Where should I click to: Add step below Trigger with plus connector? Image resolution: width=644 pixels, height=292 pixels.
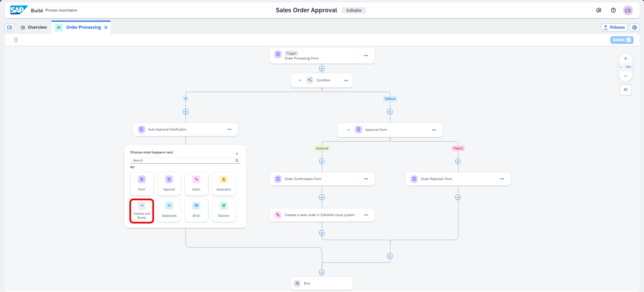click(322, 68)
